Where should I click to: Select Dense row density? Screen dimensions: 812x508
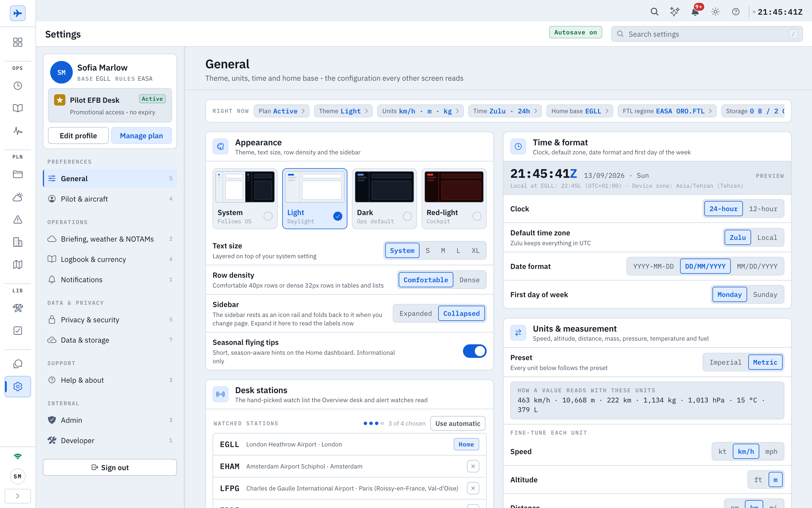[x=469, y=280]
